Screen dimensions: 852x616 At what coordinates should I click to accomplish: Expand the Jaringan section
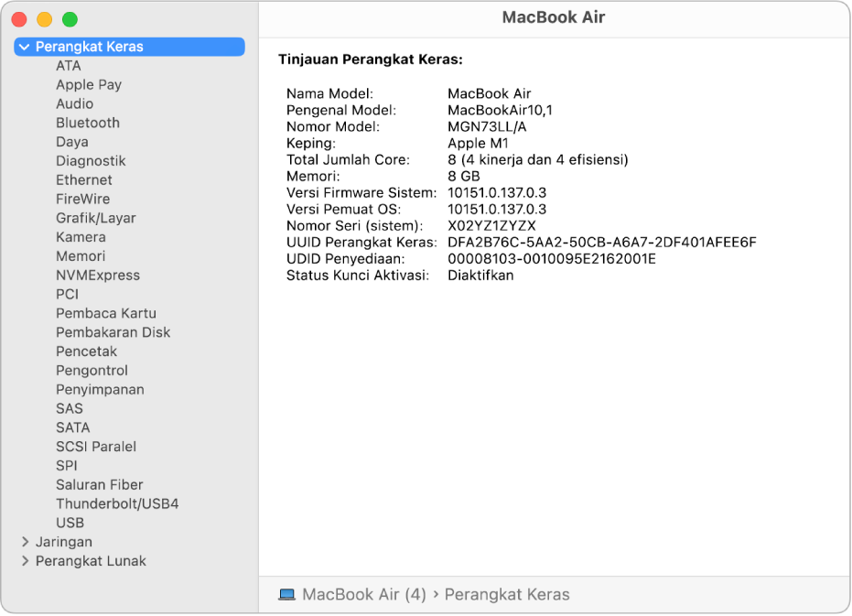(25, 543)
